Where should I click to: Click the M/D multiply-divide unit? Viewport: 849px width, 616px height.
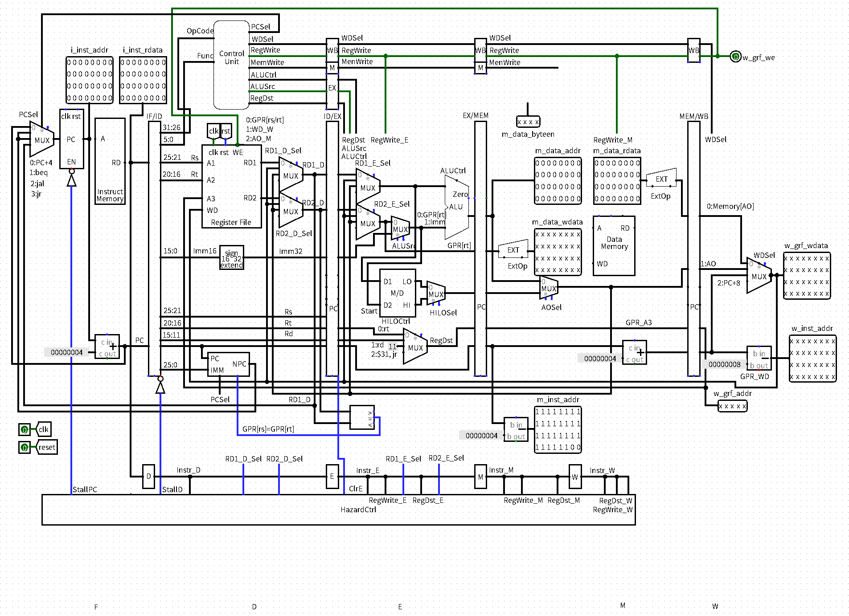coord(397,293)
